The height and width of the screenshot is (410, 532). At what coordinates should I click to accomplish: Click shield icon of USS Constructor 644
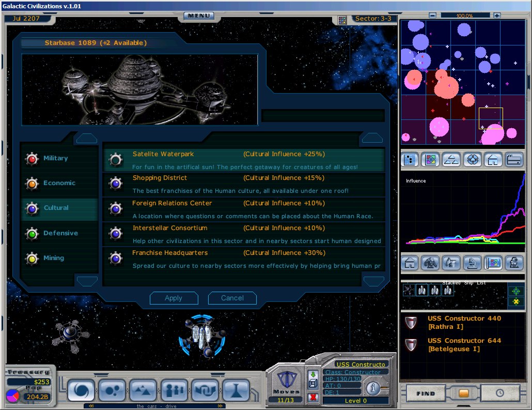click(x=411, y=344)
